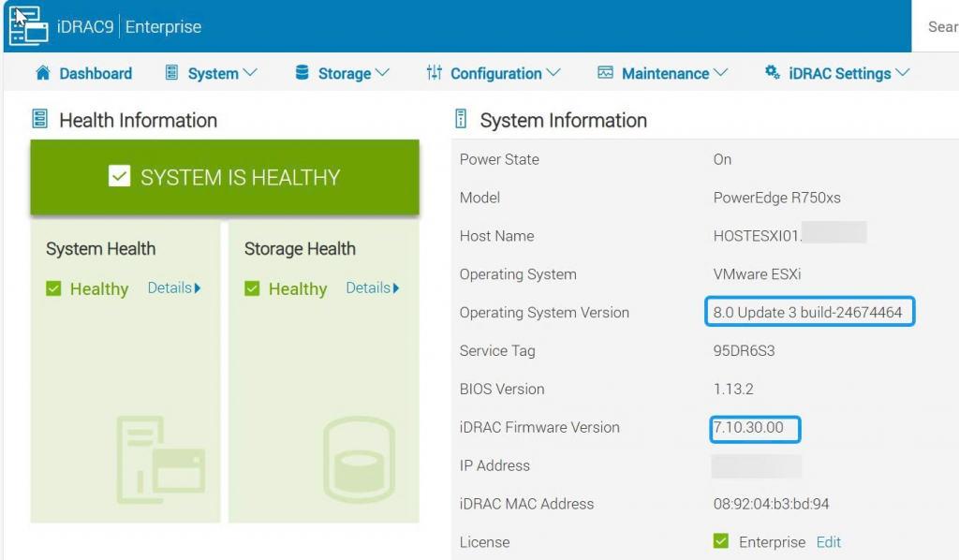Open Storage Health Details link
Screen dimensions: 959x560
[x=373, y=287]
